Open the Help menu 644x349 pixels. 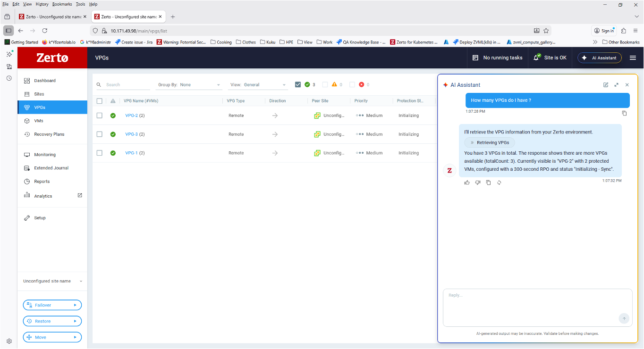pyautogui.click(x=93, y=4)
